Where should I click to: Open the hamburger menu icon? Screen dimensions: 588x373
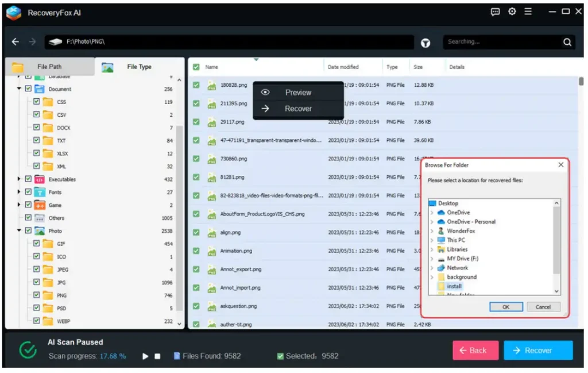tap(528, 11)
